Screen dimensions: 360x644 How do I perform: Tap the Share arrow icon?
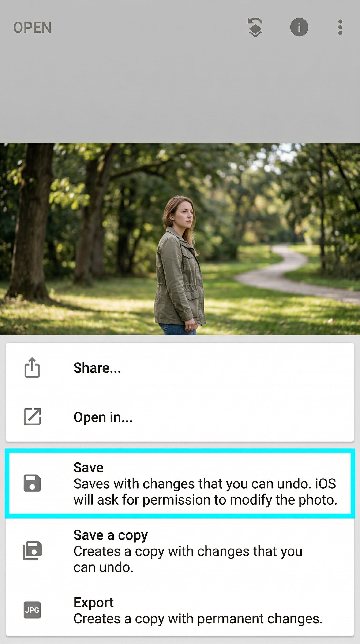(32, 367)
